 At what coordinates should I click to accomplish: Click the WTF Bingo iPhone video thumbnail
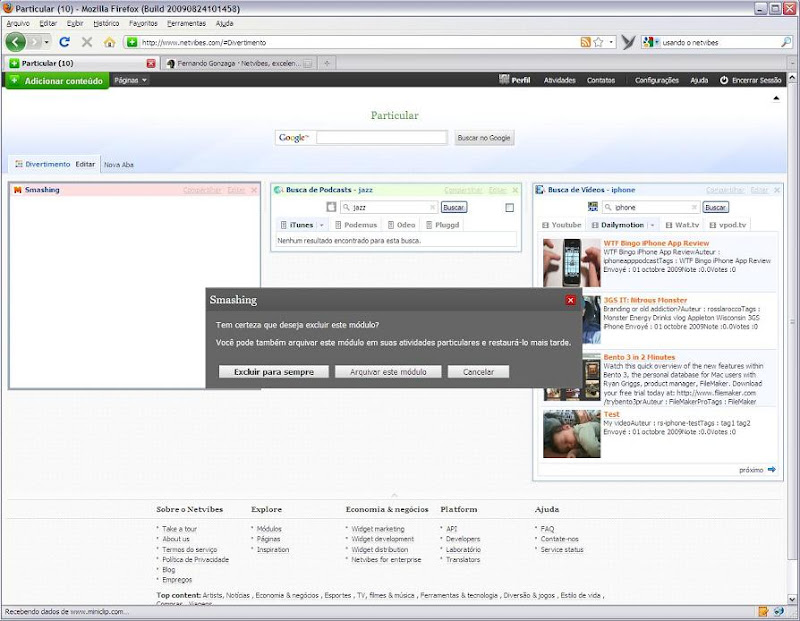pos(571,263)
